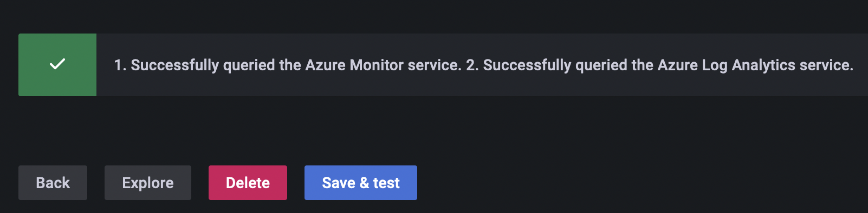Click the white checkmark success icon

[57, 64]
